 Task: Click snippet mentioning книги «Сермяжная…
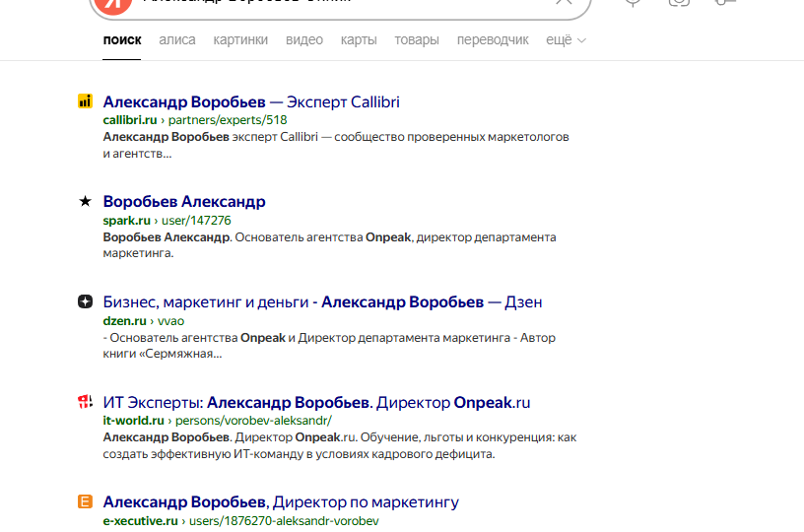(163, 354)
